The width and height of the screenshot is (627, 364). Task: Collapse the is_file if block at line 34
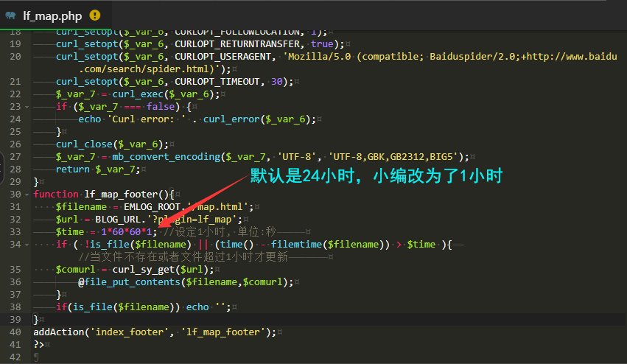click(28, 244)
